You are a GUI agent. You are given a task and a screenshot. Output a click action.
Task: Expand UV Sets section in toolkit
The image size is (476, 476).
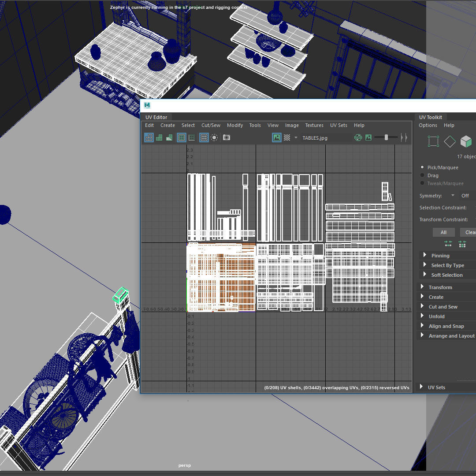coord(421,387)
